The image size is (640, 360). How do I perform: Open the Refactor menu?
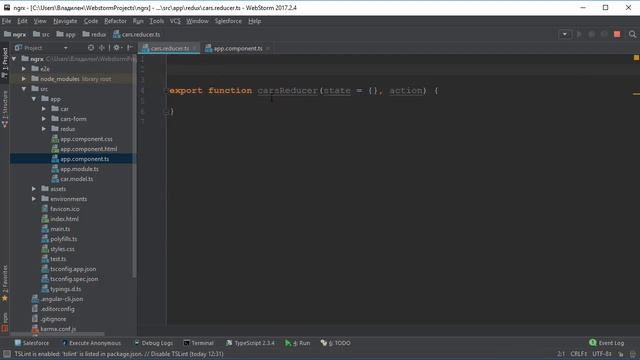coord(115,21)
